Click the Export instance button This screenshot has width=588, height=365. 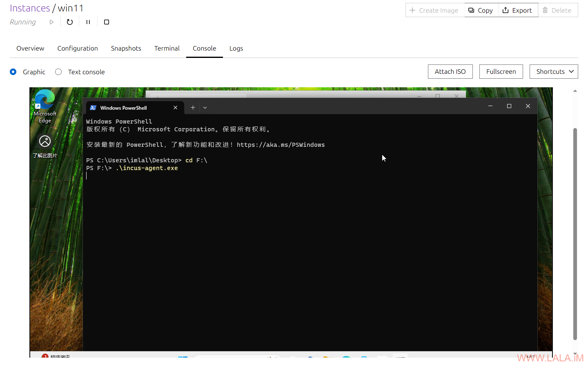click(517, 10)
